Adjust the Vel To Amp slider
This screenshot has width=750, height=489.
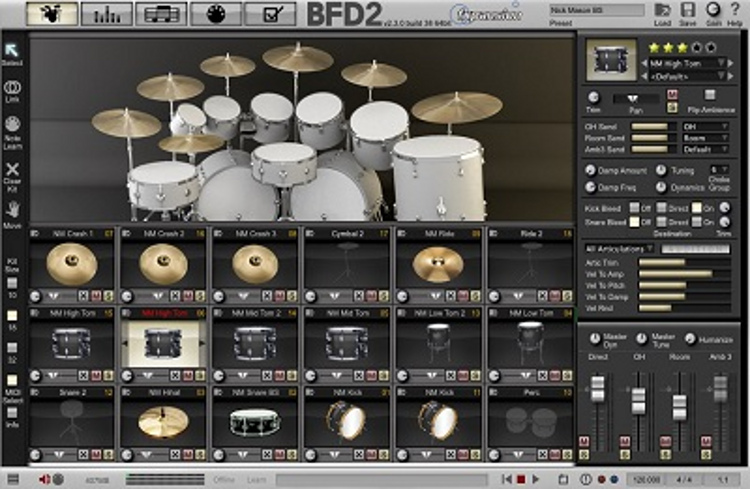pos(684,274)
